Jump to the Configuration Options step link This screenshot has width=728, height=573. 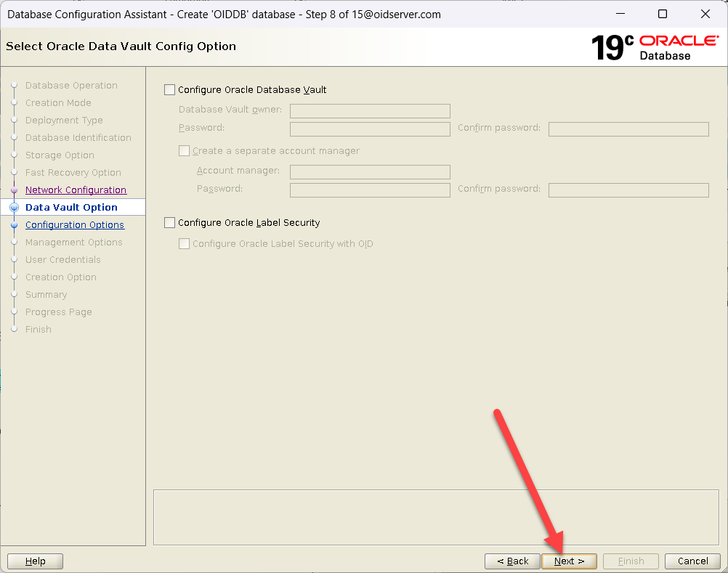74,225
